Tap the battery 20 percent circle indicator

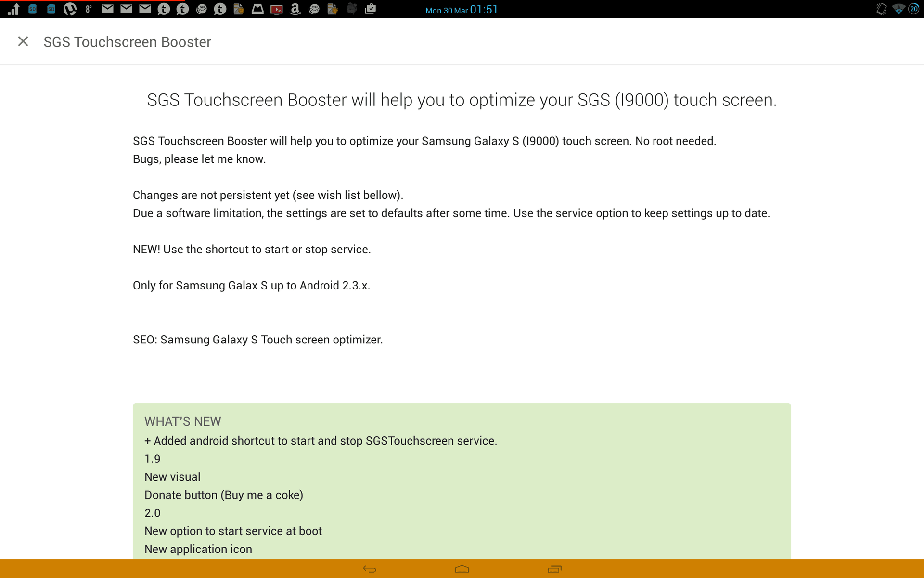[x=913, y=9]
